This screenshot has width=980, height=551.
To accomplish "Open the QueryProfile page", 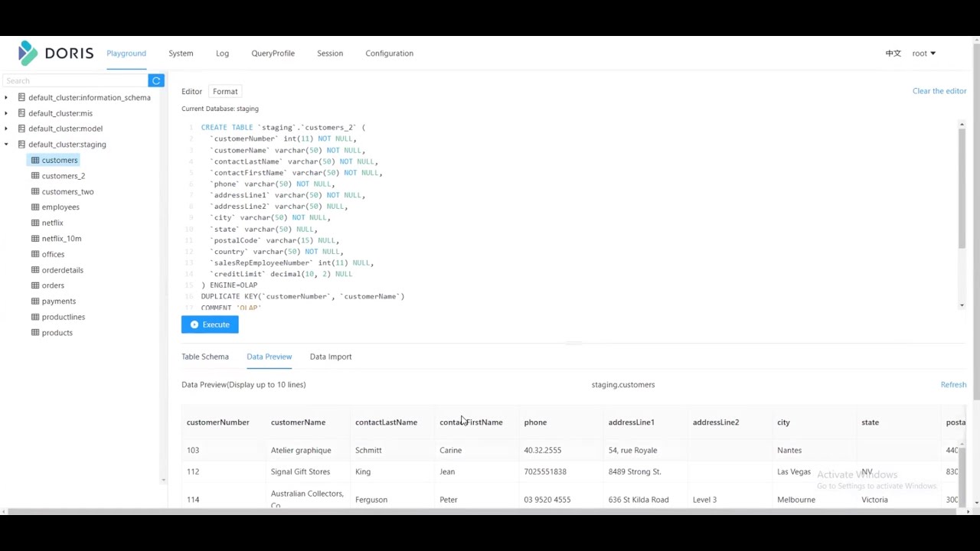I will pos(273,54).
